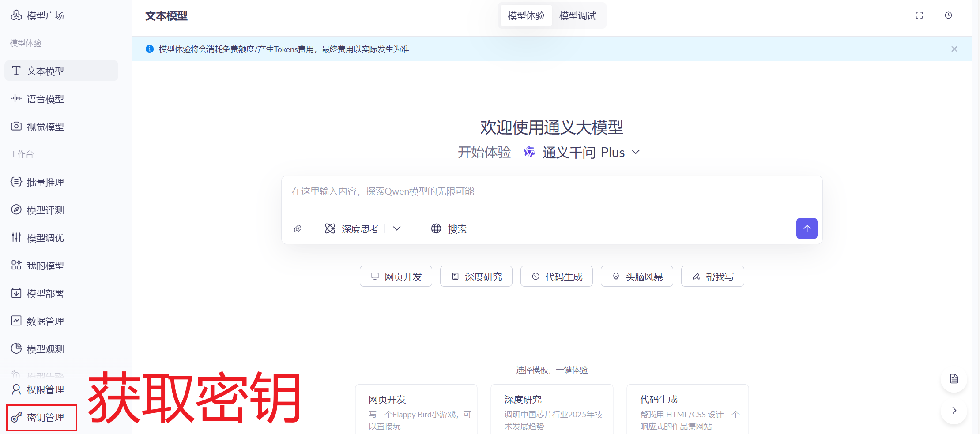Click the 模型调优 sliders icon
This screenshot has width=980, height=434.
16,237
